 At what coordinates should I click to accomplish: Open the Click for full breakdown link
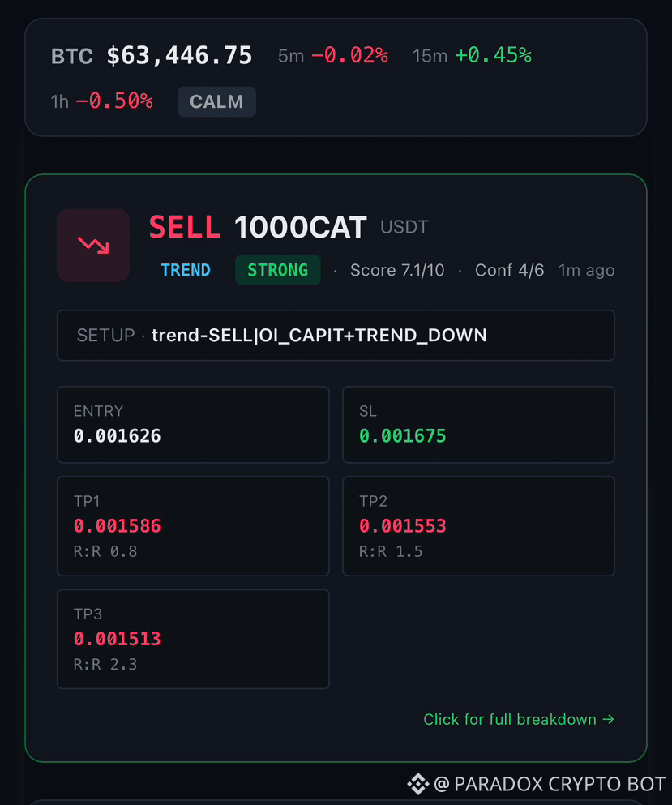(519, 719)
